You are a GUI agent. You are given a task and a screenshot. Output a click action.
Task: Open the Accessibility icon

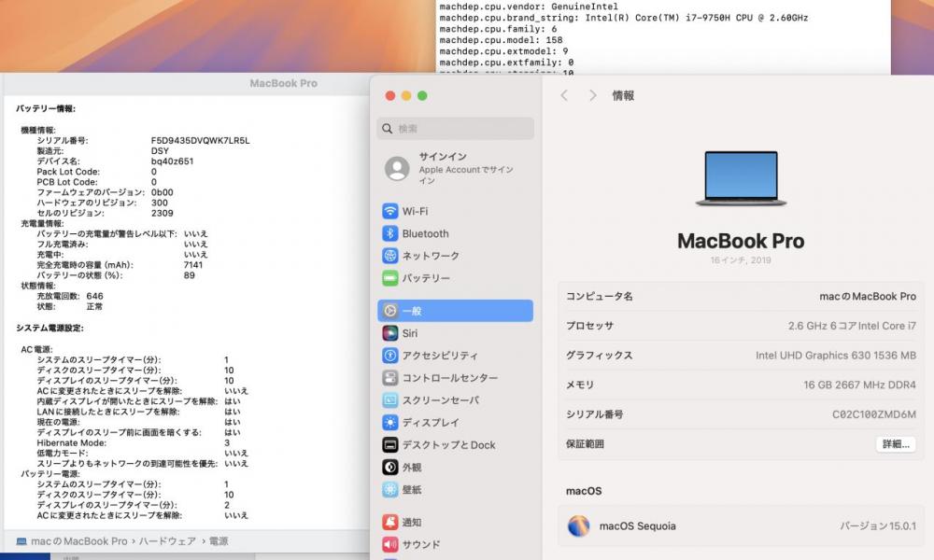[x=390, y=356]
